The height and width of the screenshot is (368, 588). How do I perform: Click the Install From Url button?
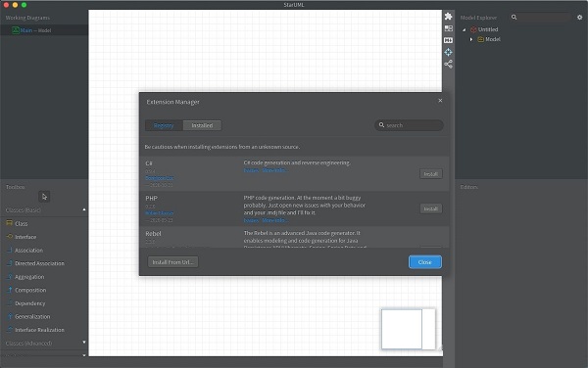(172, 262)
